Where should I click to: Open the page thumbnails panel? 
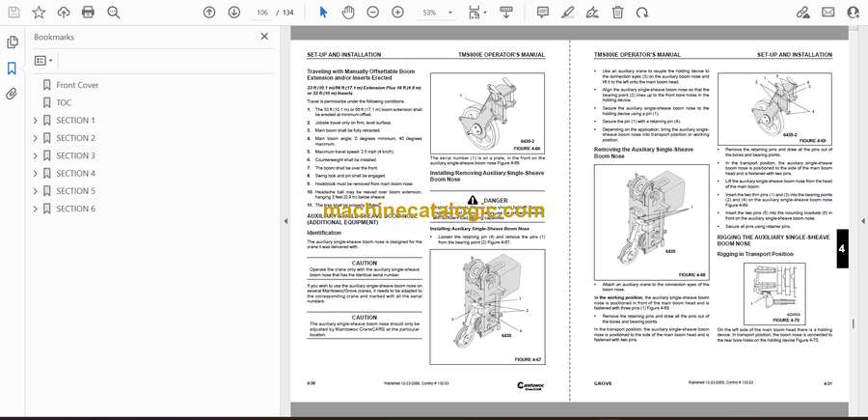13,42
